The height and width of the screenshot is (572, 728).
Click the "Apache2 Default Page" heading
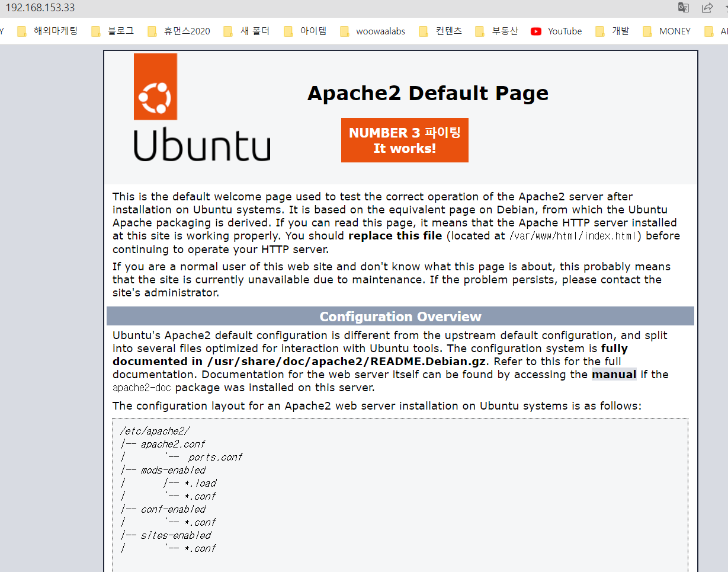(x=428, y=93)
